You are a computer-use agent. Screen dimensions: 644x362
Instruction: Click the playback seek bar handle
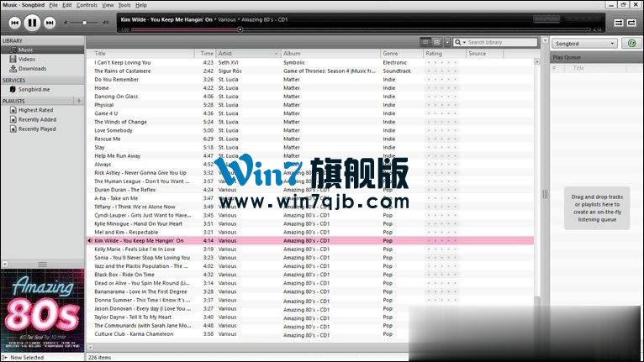[x=240, y=29]
